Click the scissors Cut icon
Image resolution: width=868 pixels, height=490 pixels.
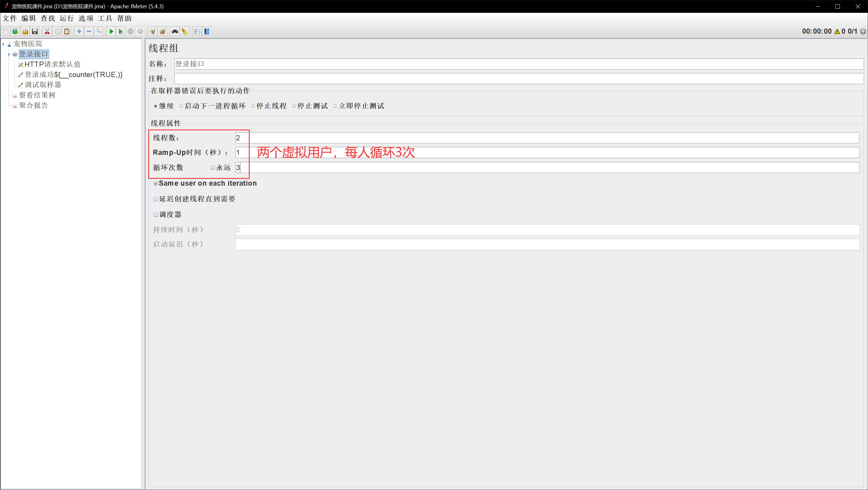coord(47,31)
